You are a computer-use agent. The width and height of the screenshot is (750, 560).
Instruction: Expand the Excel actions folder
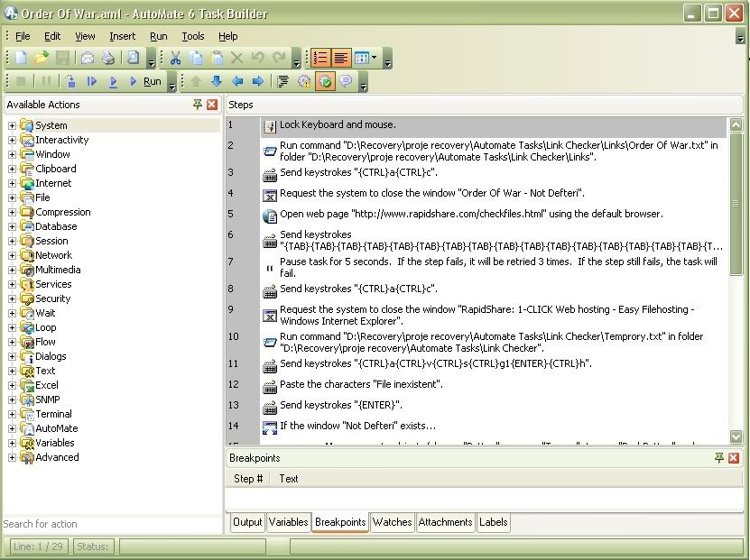12,385
